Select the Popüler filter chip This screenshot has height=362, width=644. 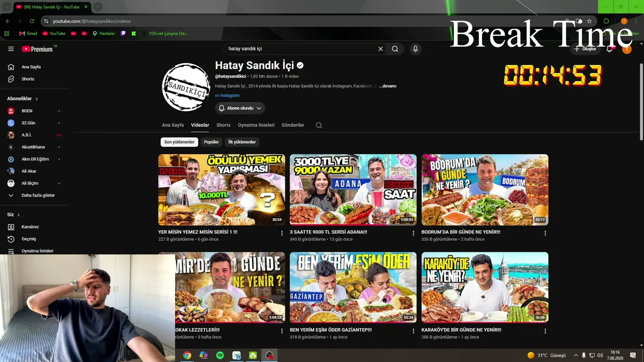tap(211, 142)
